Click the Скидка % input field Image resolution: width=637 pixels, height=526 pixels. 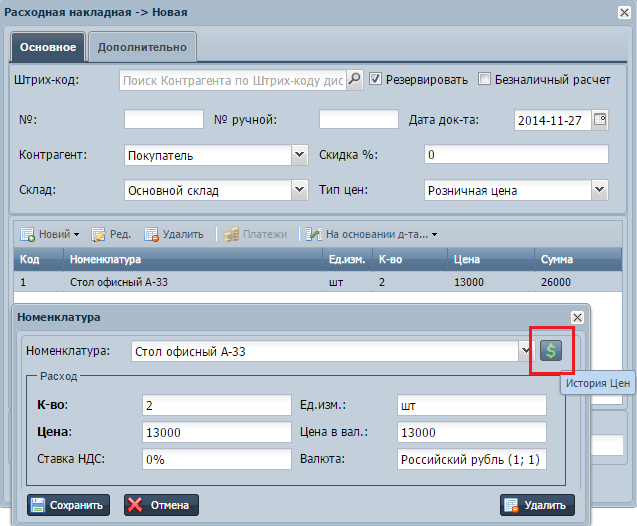[x=516, y=154]
